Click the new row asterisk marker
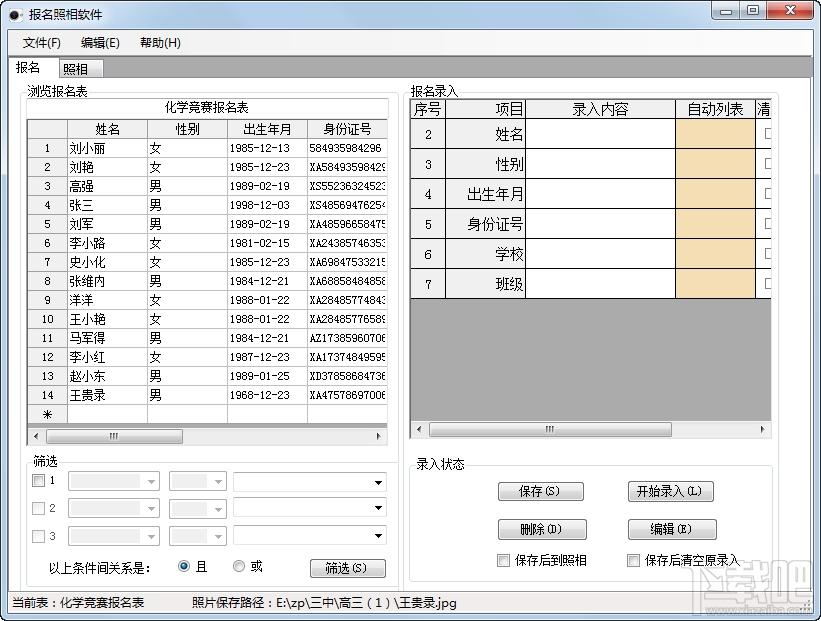The image size is (821, 621). [47, 414]
